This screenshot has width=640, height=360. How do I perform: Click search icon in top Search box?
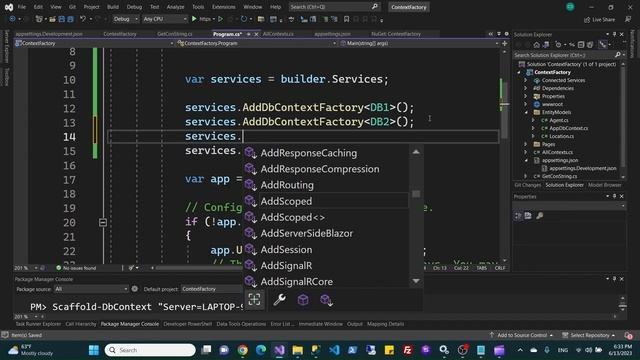point(375,7)
